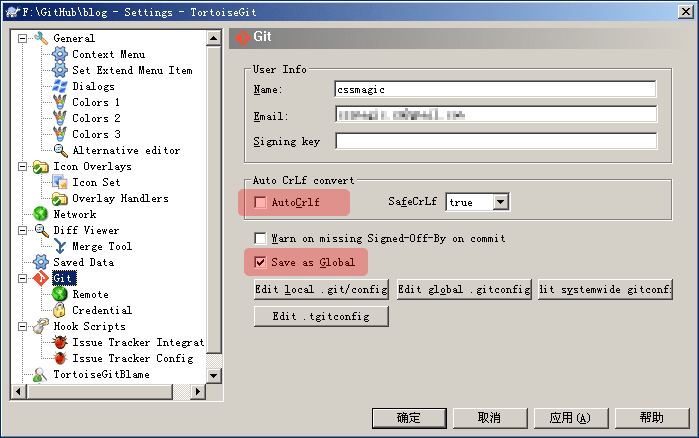Select Credential settings page

click(x=102, y=310)
